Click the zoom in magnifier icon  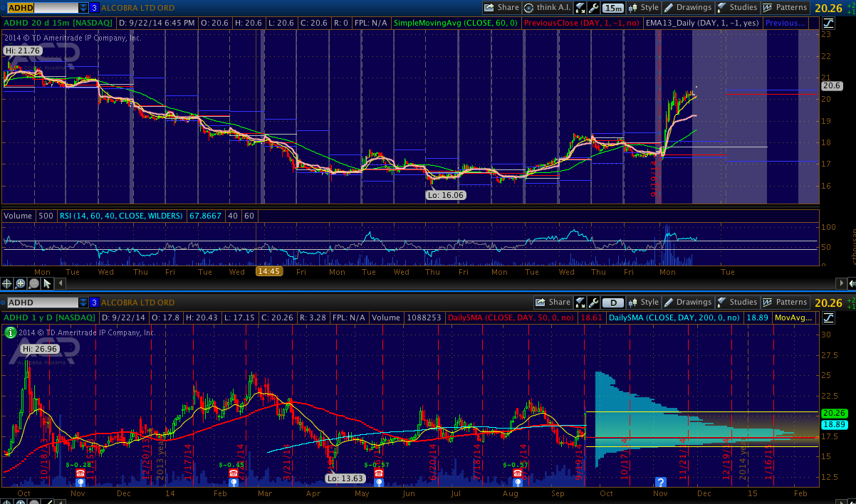(21, 283)
